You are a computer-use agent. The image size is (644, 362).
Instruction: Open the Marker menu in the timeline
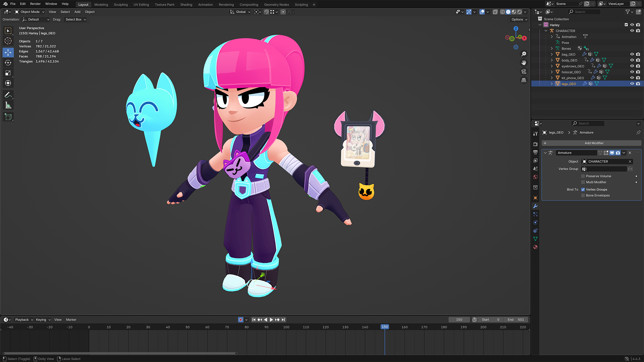coord(71,320)
